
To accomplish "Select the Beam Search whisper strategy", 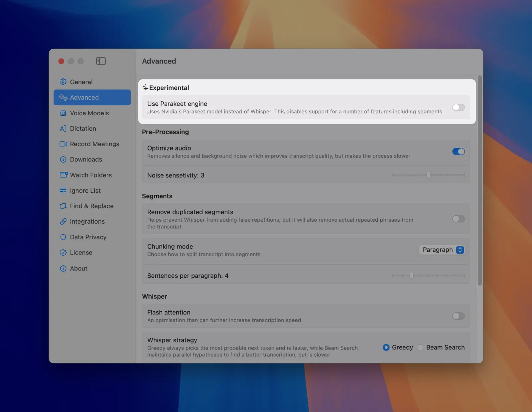I will [421, 347].
